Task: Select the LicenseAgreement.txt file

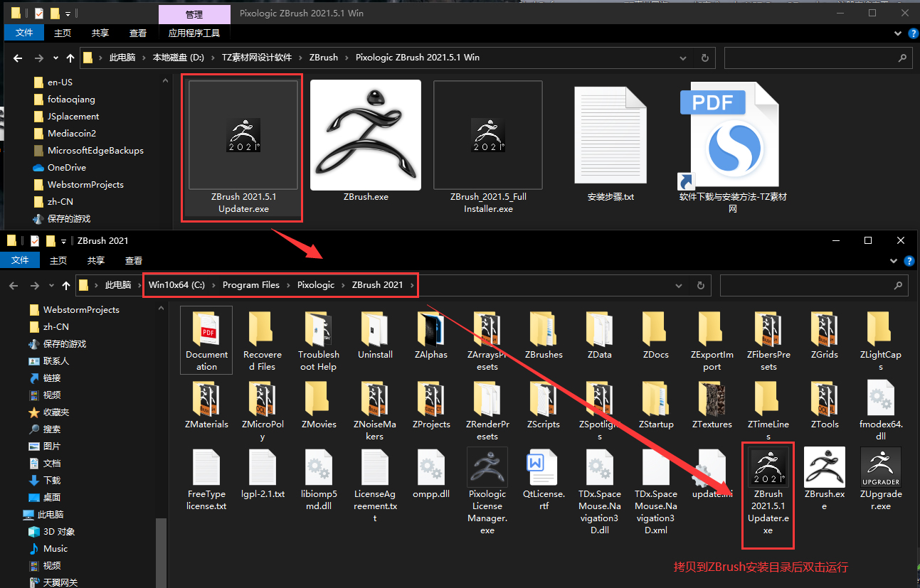Action: coord(375,486)
